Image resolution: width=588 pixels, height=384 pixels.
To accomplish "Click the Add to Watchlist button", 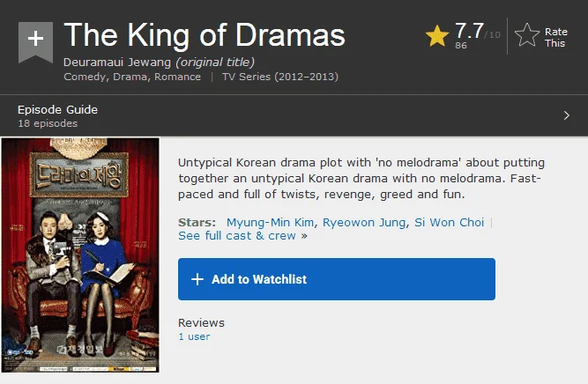I will [337, 279].
